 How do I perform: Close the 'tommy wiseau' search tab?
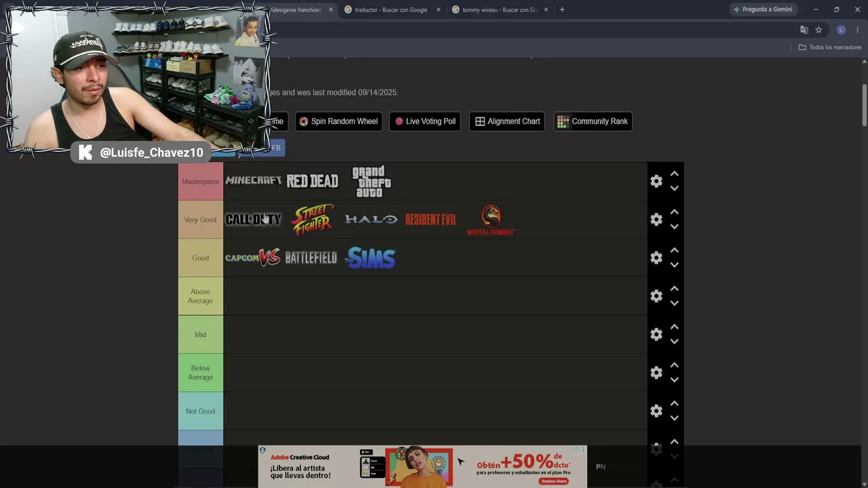coord(546,9)
